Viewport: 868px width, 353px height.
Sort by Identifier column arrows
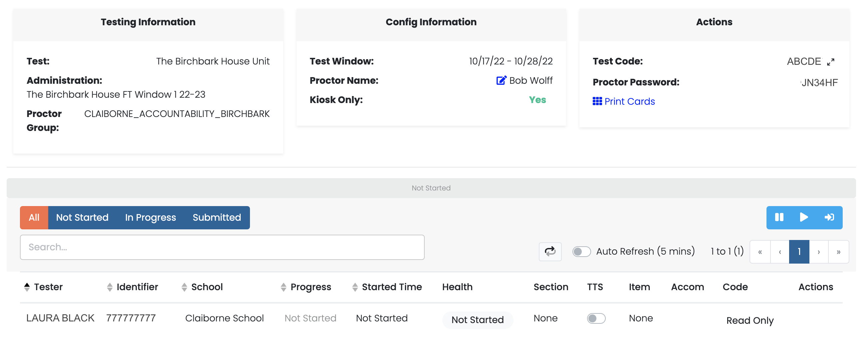click(109, 287)
